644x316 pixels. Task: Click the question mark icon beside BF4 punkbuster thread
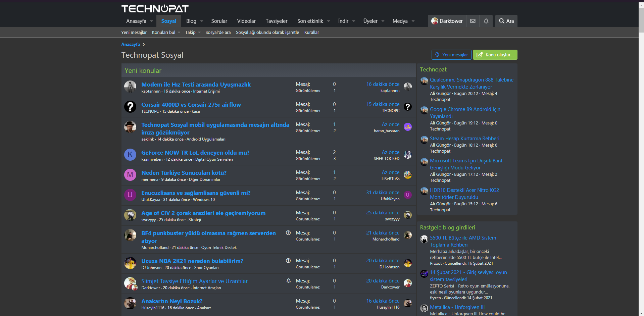288,233
